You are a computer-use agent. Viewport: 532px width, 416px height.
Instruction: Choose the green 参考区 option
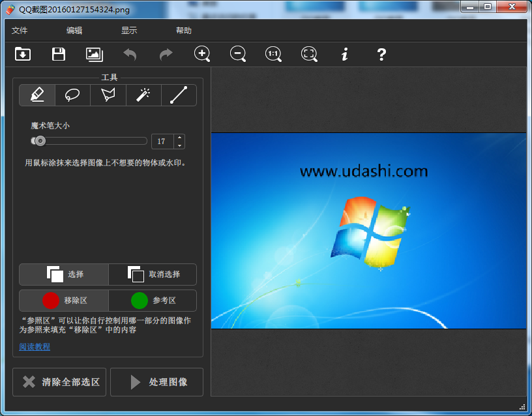point(153,301)
